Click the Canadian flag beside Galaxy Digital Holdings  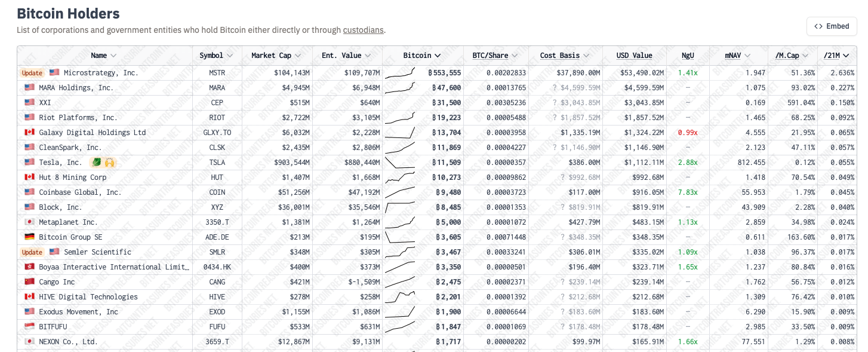29,133
